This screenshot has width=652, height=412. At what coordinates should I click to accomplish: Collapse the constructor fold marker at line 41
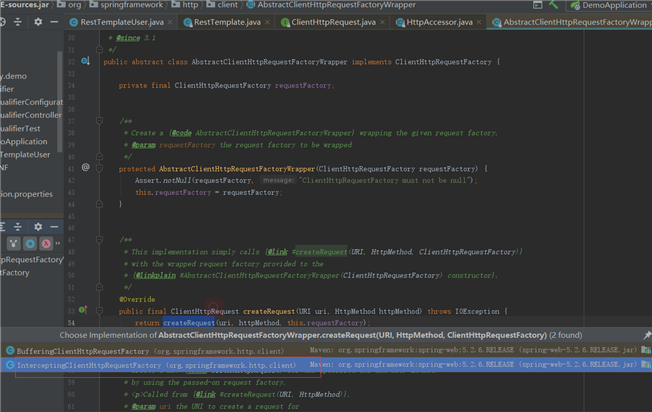click(x=99, y=168)
